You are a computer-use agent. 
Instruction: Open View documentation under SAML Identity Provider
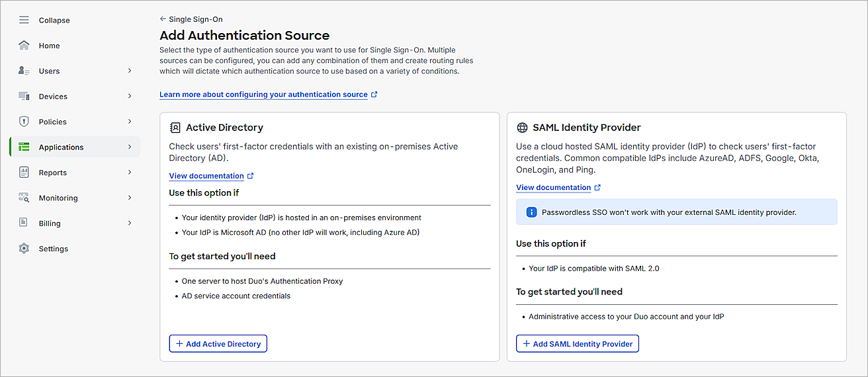point(553,188)
